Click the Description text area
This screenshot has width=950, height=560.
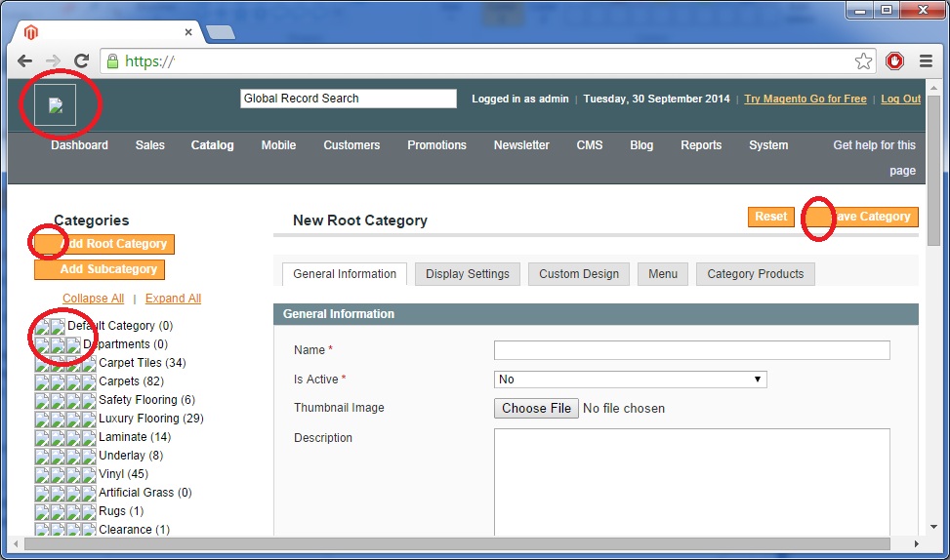pyautogui.click(x=692, y=482)
